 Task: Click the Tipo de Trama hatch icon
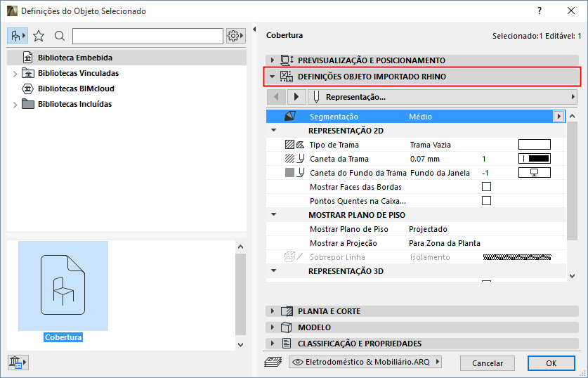[x=294, y=144]
